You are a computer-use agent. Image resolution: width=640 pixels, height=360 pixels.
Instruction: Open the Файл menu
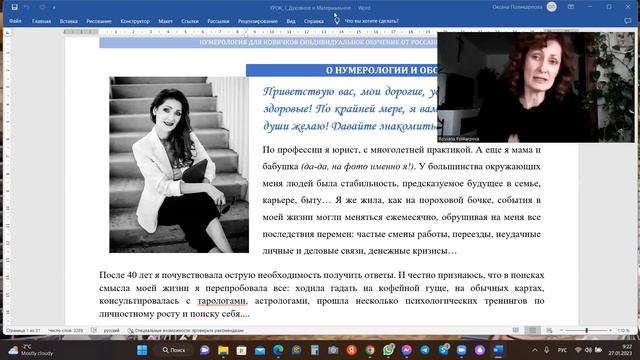coord(15,21)
